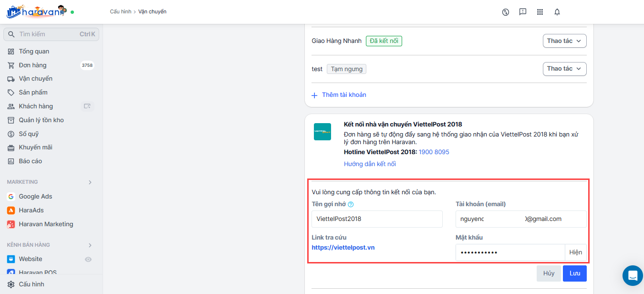Expand the MARKETING section chevron
This screenshot has height=294, width=644.
coord(90,182)
